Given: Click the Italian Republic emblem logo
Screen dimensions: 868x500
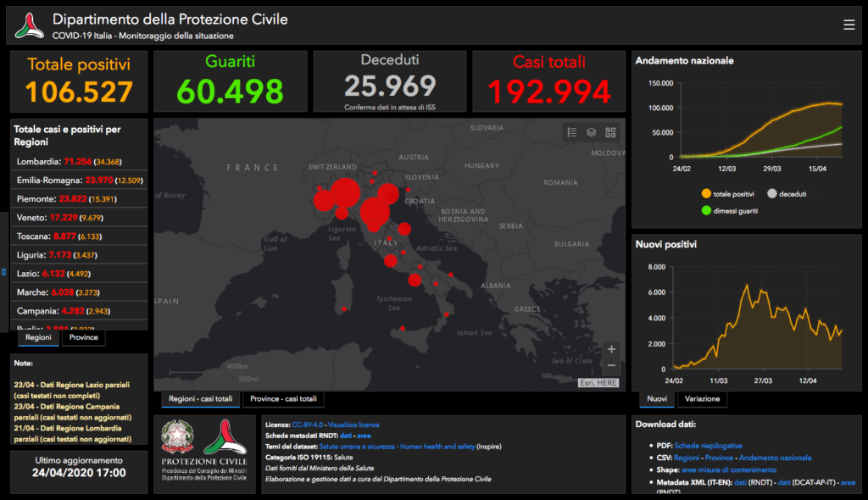Looking at the screenshot, I should (x=177, y=437).
